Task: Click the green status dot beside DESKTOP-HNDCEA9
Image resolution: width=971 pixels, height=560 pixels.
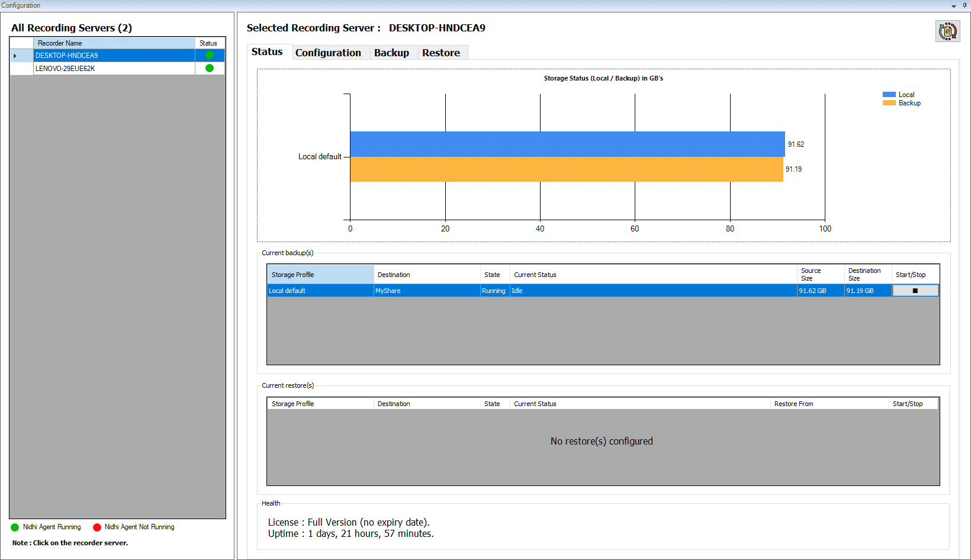Action: (x=210, y=55)
